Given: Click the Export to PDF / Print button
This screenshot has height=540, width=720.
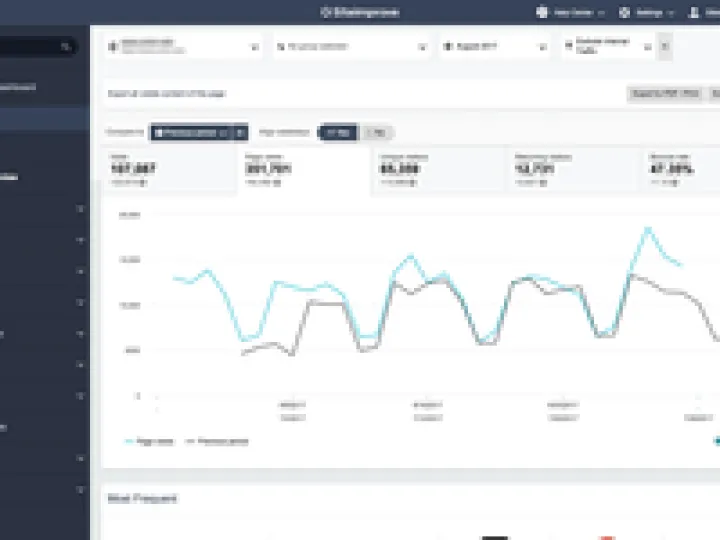Looking at the screenshot, I should pyautogui.click(x=664, y=94).
